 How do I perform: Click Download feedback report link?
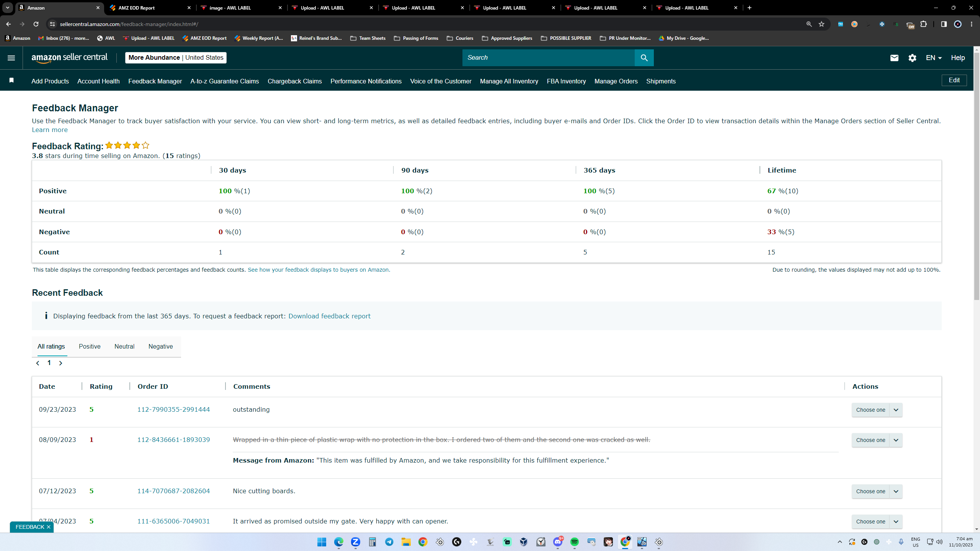pos(330,316)
